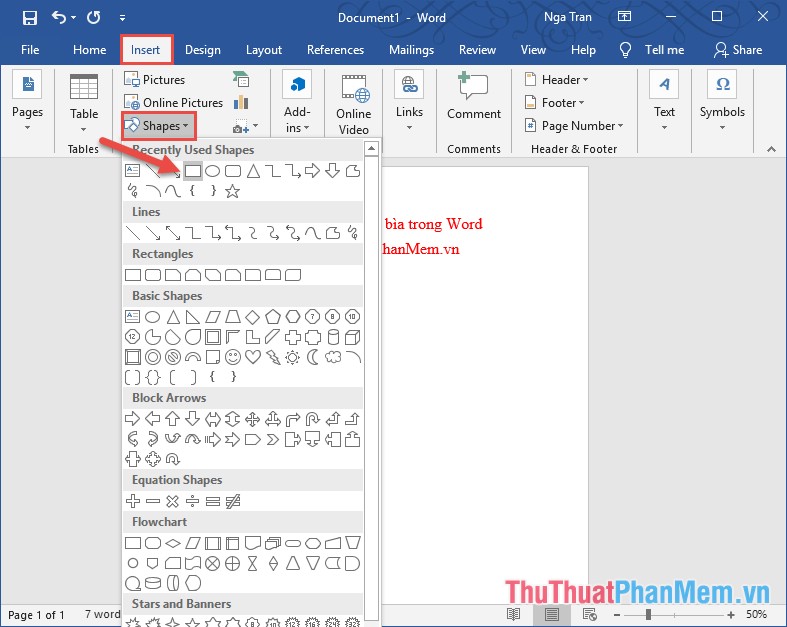Click the Tell me search box

[x=652, y=50]
